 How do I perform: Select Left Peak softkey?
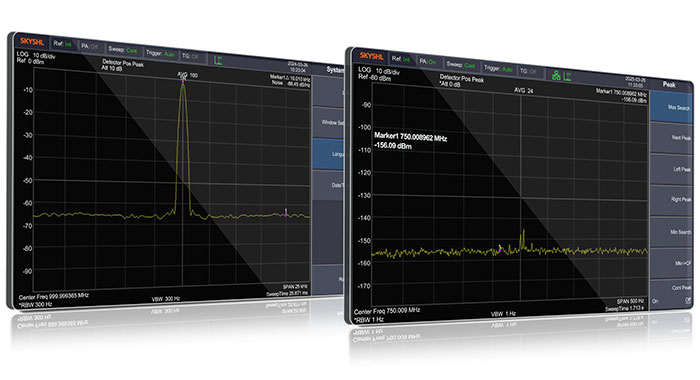point(672,169)
